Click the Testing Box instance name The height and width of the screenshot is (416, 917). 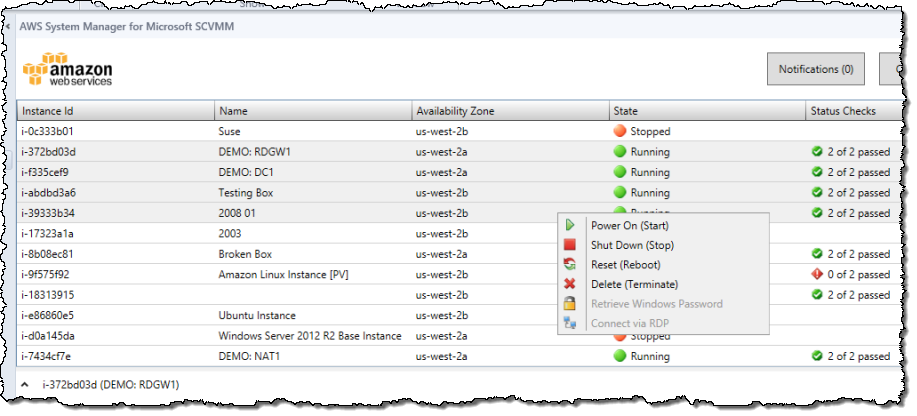246,192
